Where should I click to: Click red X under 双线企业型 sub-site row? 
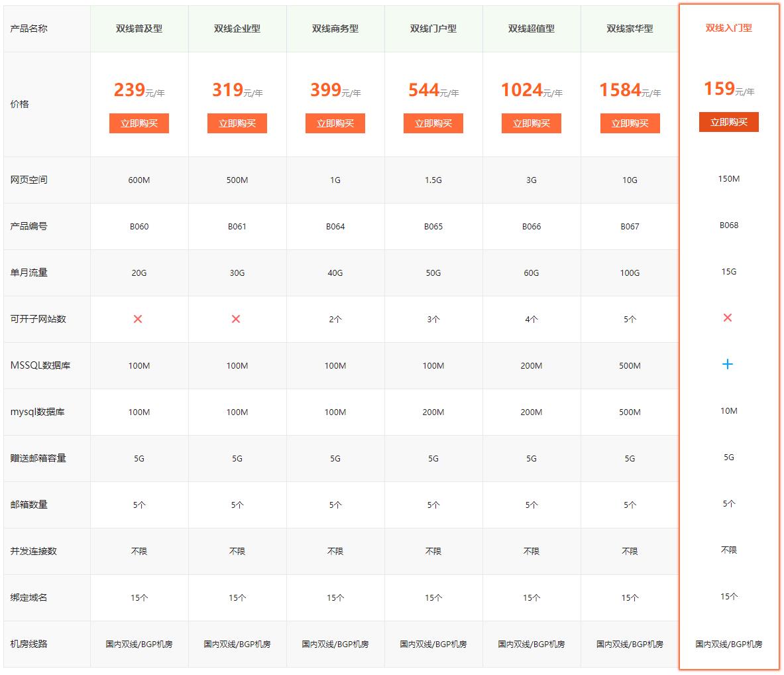[236, 319]
